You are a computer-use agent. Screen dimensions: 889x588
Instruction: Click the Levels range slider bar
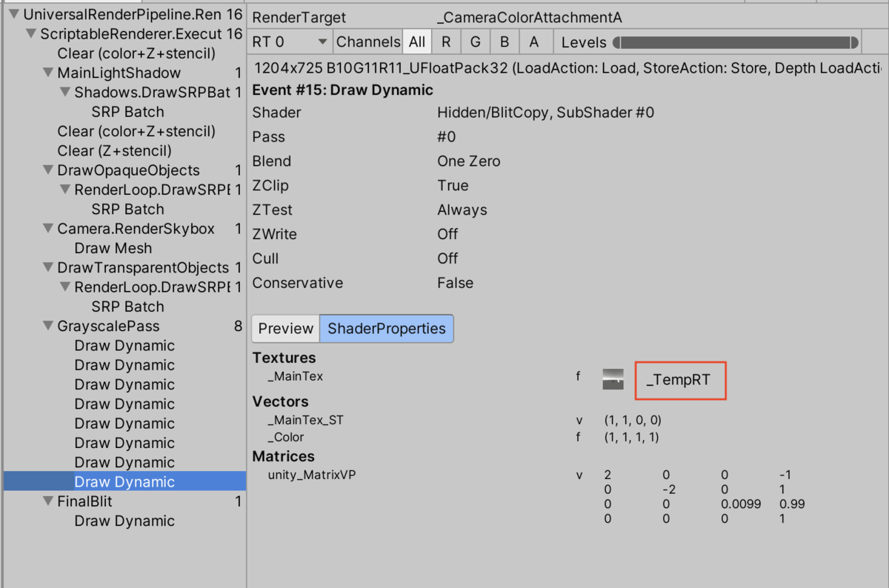736,43
